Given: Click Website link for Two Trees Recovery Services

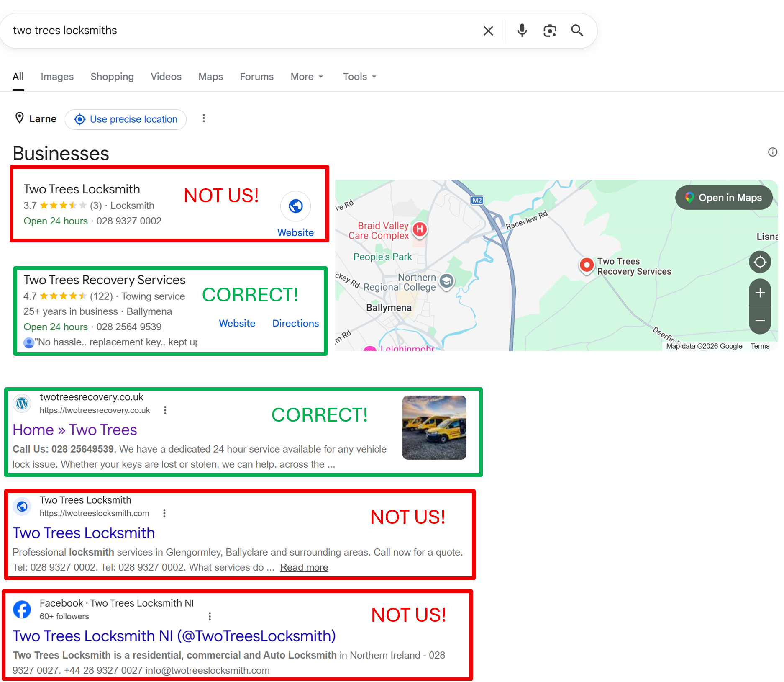Looking at the screenshot, I should coord(237,323).
